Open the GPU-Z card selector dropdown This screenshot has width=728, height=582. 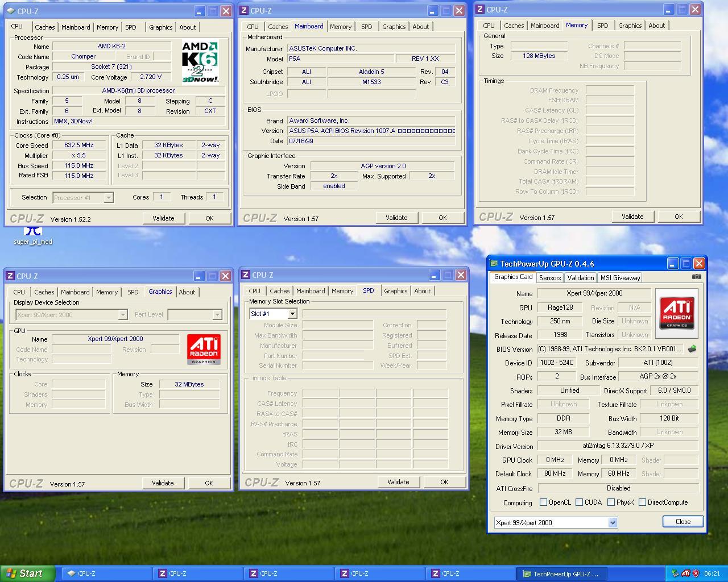pos(613,523)
